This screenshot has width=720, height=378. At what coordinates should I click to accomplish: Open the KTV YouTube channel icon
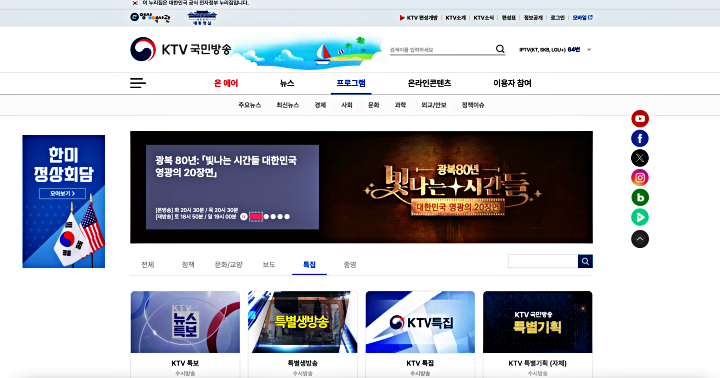640,119
